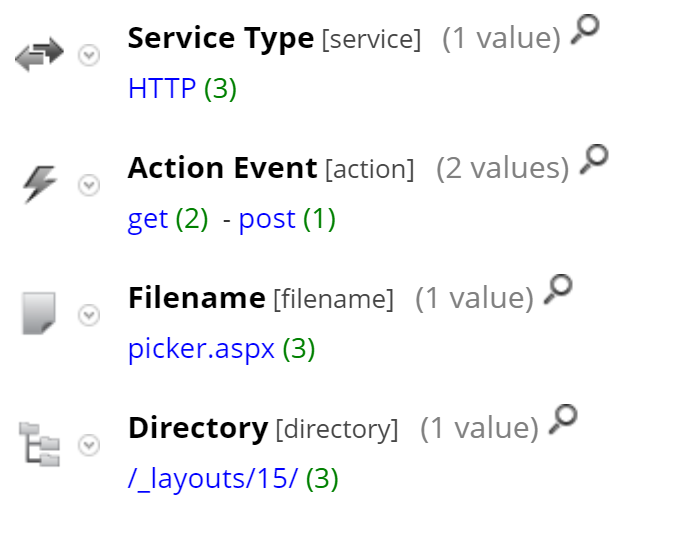Viewport: 677px width, 542px height.
Task: Drill into the post action value
Action: 267,219
